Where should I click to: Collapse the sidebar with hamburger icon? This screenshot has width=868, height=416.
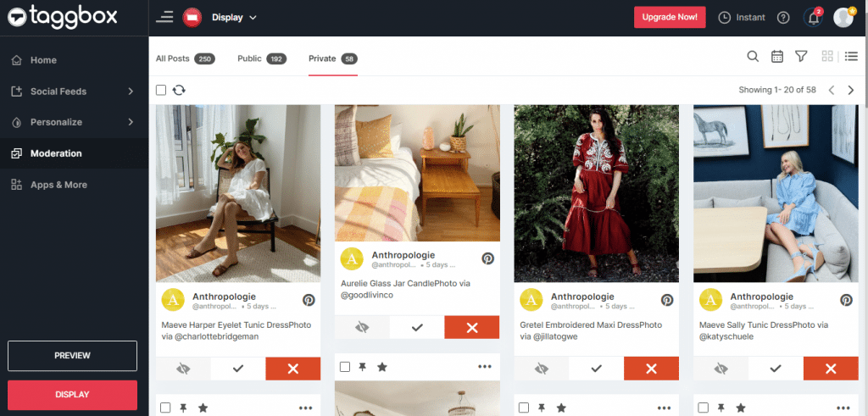164,17
